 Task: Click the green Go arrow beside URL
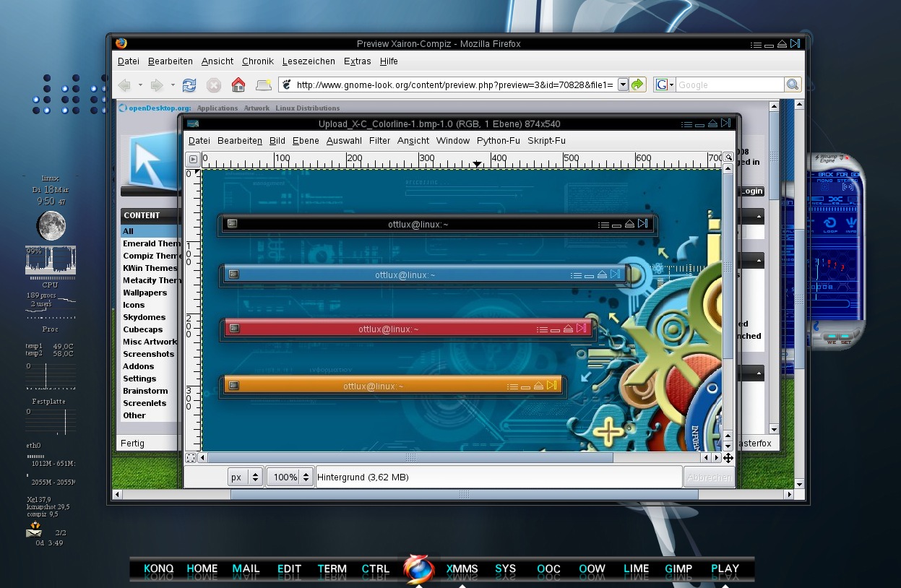click(637, 85)
